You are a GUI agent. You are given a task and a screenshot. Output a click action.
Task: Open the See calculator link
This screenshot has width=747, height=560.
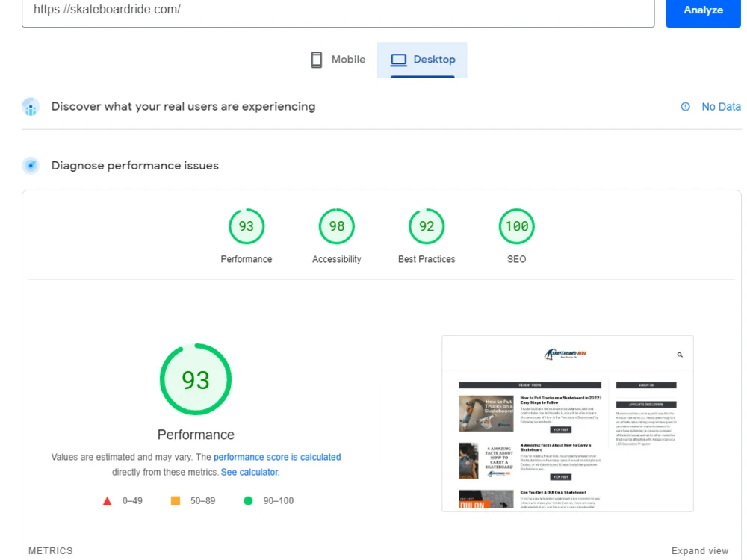click(x=249, y=473)
